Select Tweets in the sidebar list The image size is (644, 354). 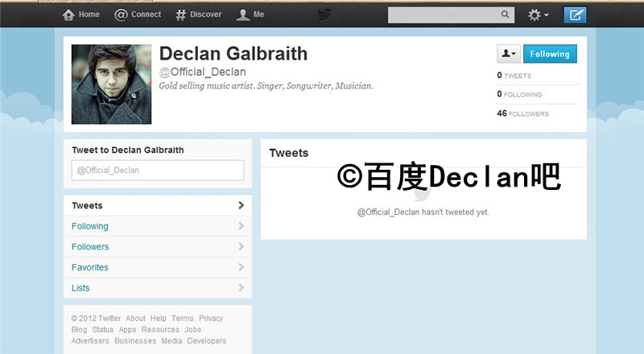[158, 205]
